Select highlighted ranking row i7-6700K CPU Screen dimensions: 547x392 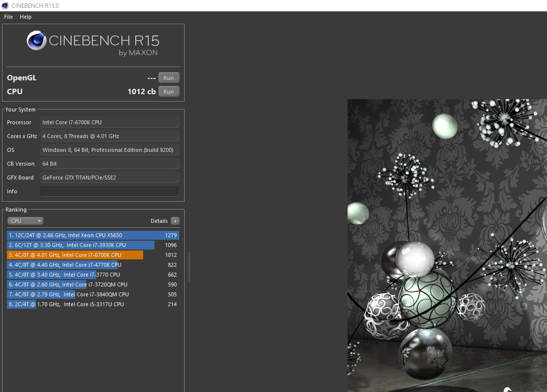pos(93,255)
